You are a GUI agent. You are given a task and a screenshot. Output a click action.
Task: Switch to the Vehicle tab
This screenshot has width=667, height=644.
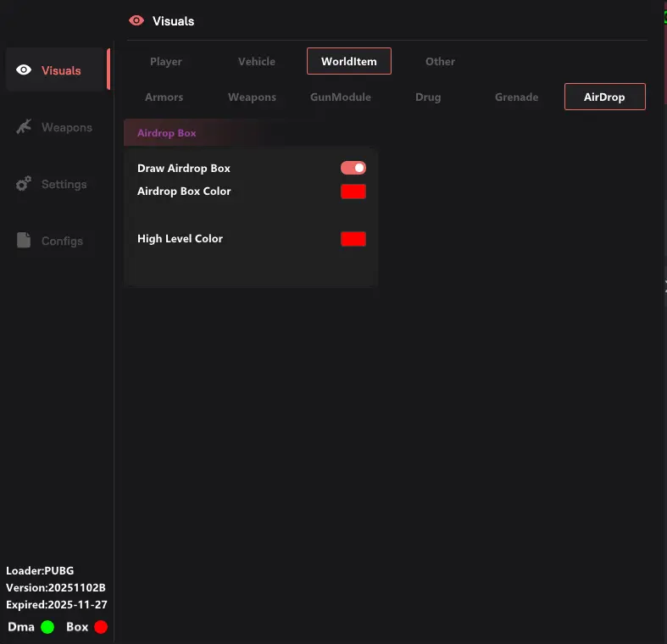257,61
